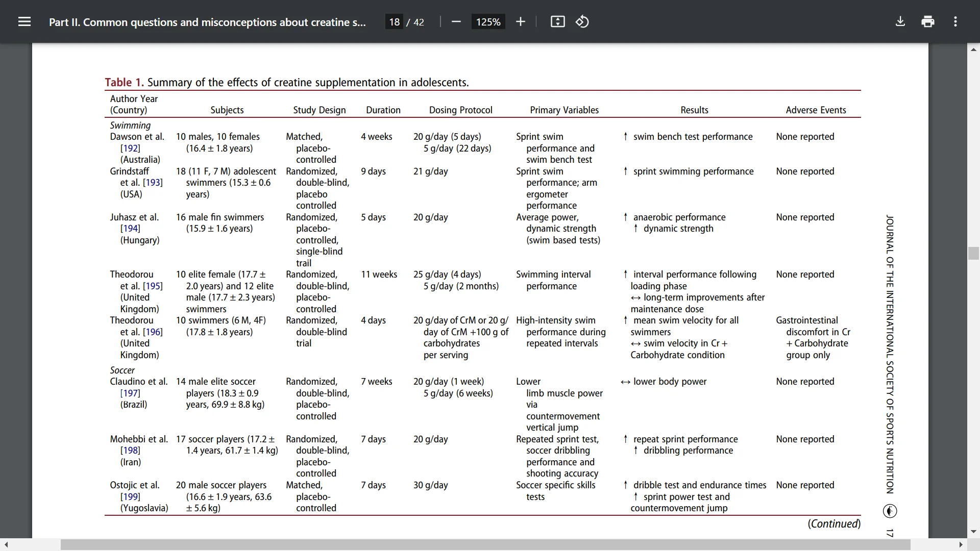The width and height of the screenshot is (980, 551).
Task: Print the document
Action: 928,21
